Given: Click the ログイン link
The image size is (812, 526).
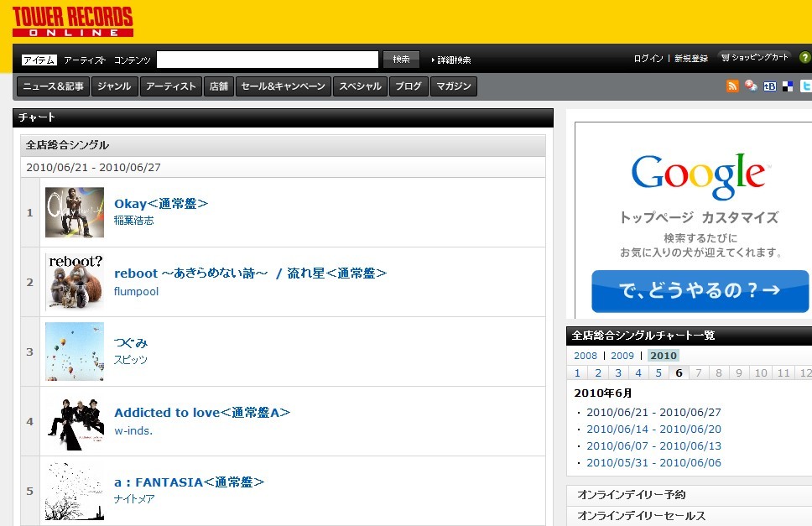Looking at the screenshot, I should [x=648, y=59].
